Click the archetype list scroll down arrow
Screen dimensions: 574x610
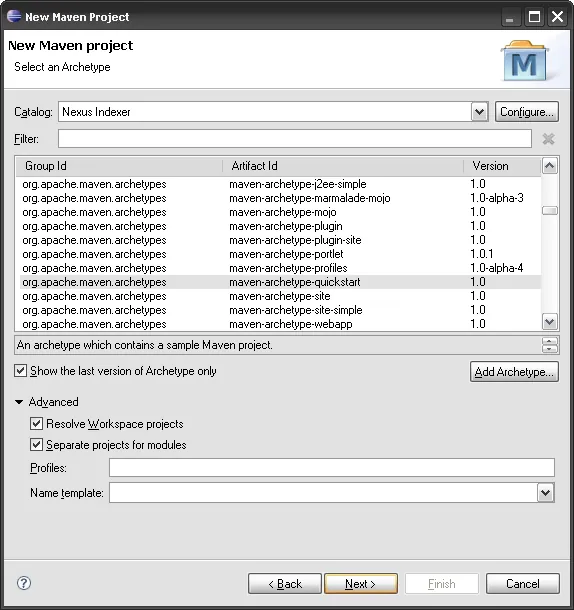[x=549, y=322]
